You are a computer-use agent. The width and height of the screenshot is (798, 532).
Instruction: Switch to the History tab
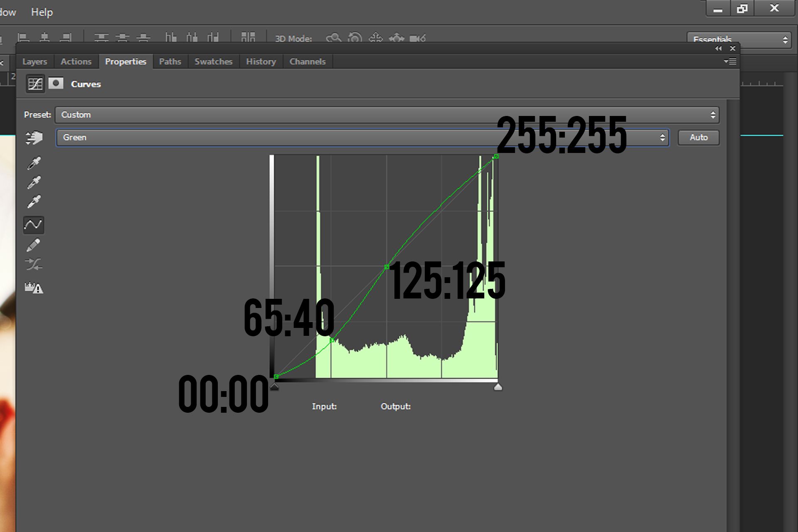261,62
